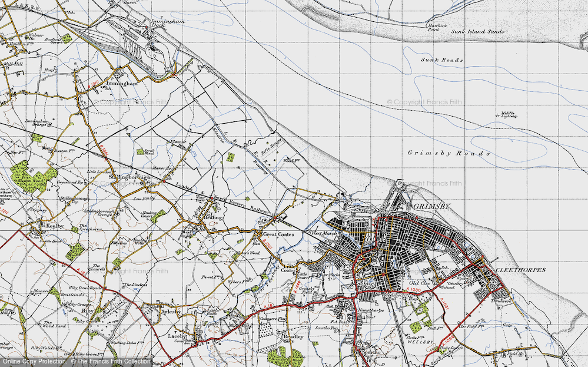Screen dimensions: 588x367
Task: Click the 'Grimsby Roads' sea label
Action: (449, 153)
